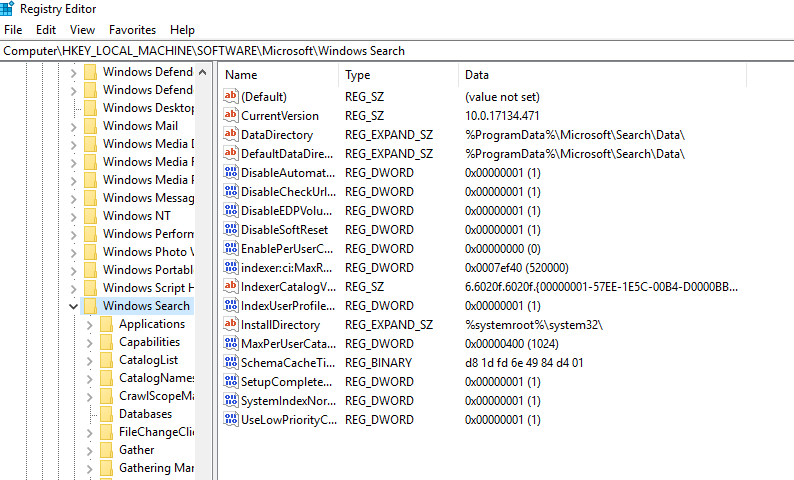The width and height of the screenshot is (794, 480).
Task: Click the string icon for (Default) value
Action: click(231, 96)
